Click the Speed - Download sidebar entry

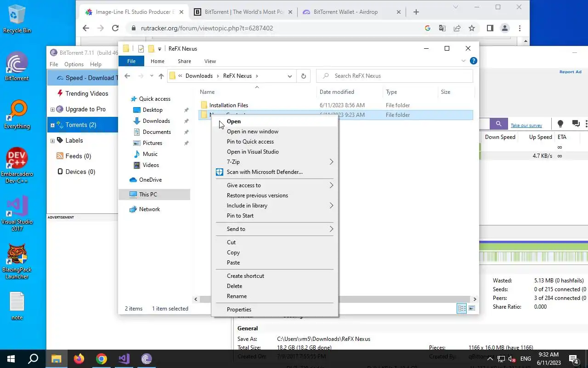[83, 78]
